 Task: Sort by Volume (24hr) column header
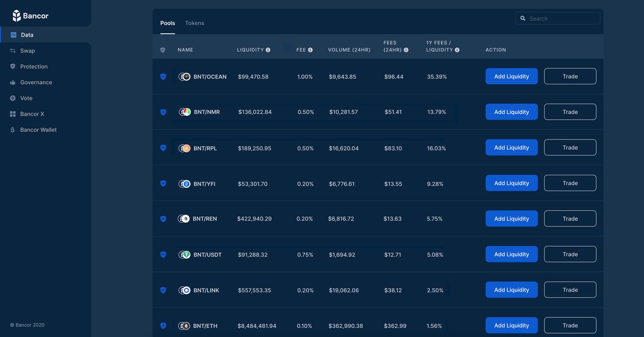pos(349,50)
